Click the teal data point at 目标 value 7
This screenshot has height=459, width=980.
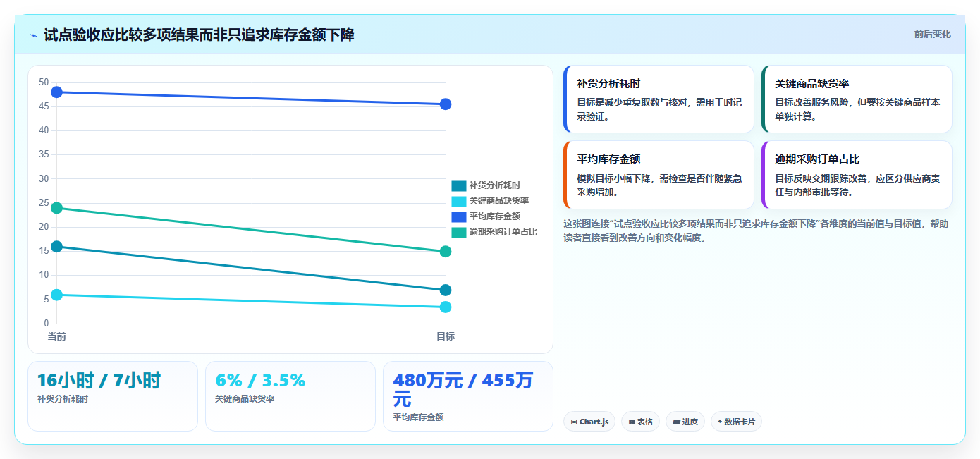coord(446,290)
